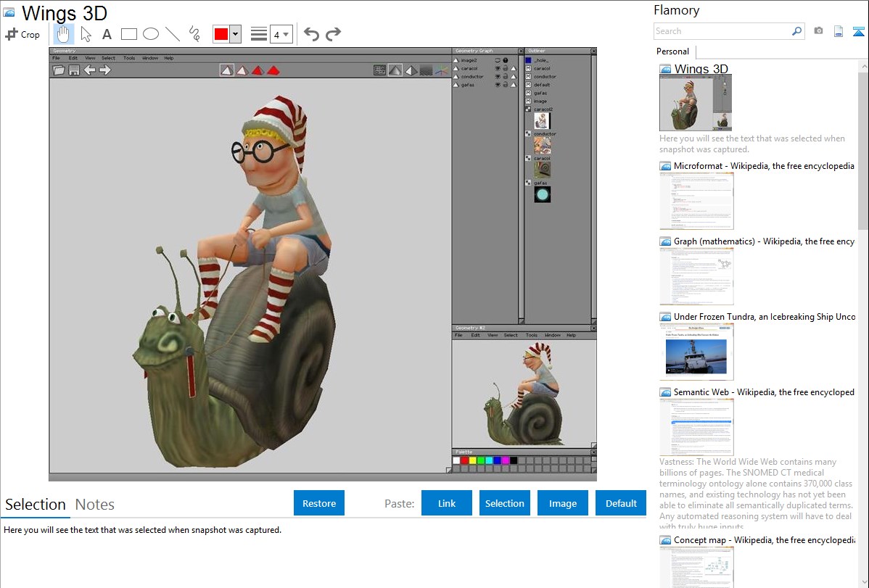Open Edit menu in main Geometry window
869x588 pixels.
(73, 58)
